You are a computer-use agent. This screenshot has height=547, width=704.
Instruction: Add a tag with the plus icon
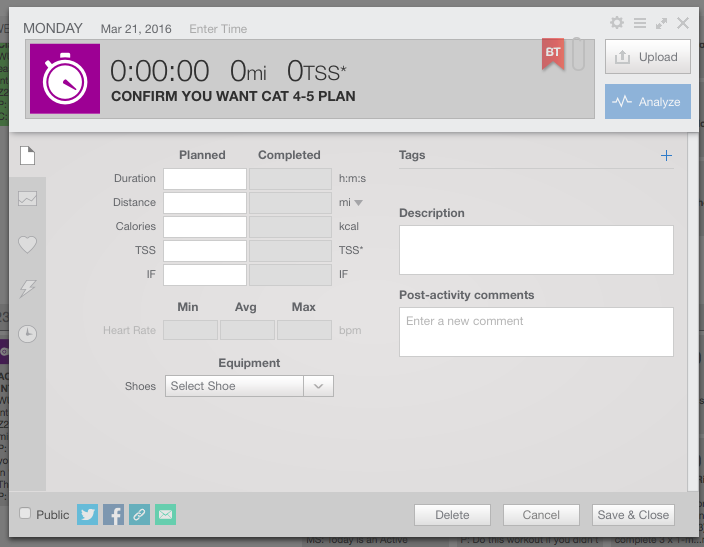coord(666,155)
